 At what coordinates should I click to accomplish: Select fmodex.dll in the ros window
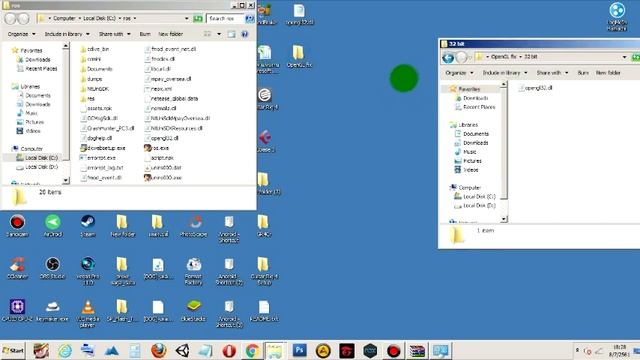tap(160, 59)
